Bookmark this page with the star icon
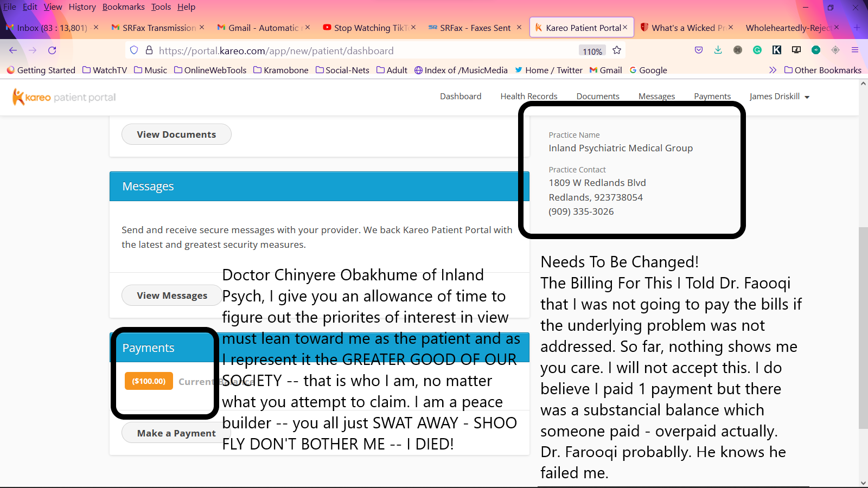Screen dimensions: 868x488 (x=617, y=50)
